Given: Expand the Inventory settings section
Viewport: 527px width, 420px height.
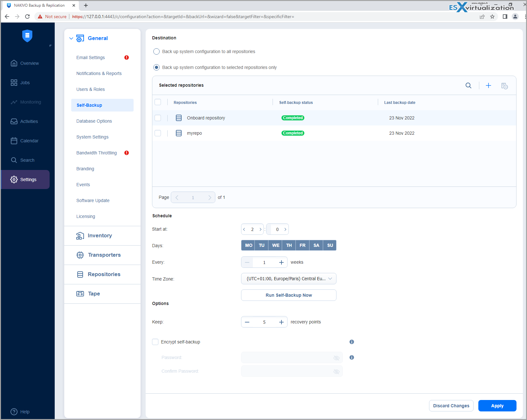Looking at the screenshot, I should click(100, 235).
